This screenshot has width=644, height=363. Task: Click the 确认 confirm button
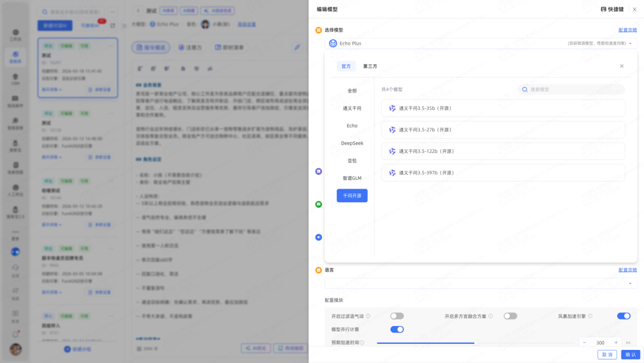630,355
